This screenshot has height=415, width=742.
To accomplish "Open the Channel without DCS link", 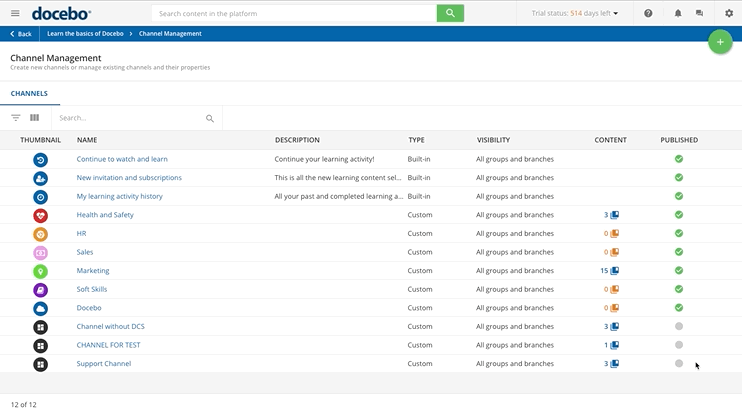I will [x=111, y=326].
